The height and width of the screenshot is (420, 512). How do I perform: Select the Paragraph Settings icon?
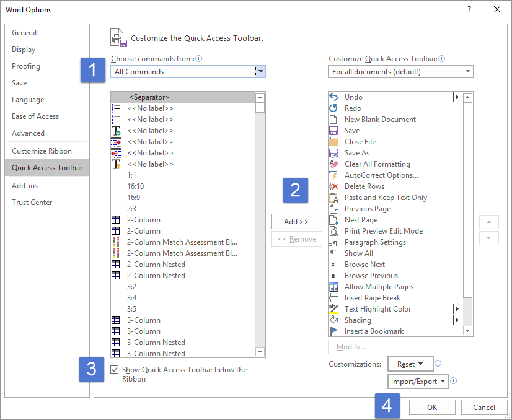pos(333,242)
